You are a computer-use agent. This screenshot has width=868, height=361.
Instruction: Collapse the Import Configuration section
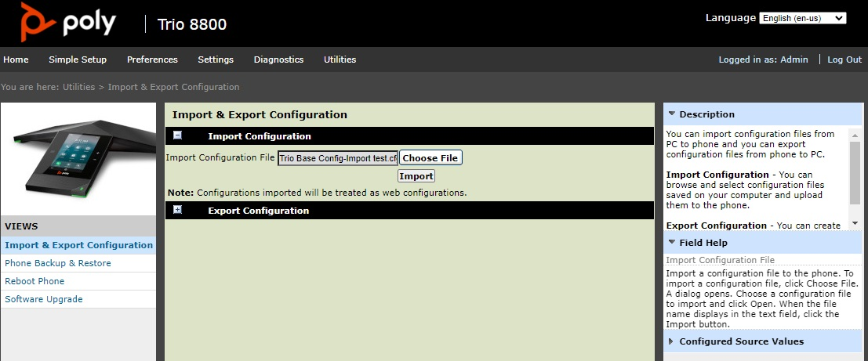(x=177, y=135)
